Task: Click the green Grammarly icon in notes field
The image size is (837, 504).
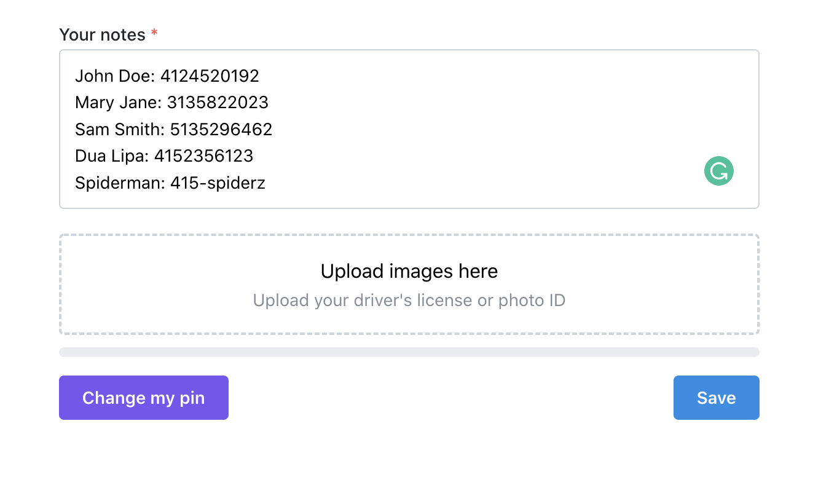Action: click(x=719, y=171)
